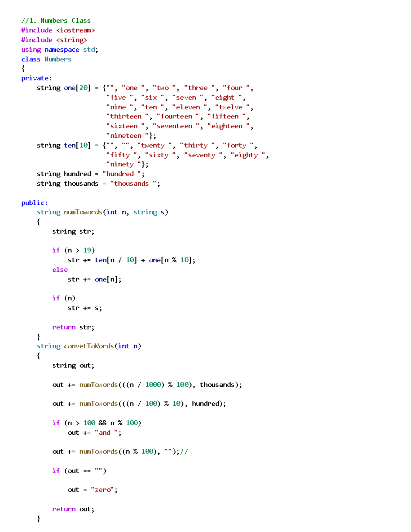
Task: Click the "and " string literal
Action: [106, 433]
